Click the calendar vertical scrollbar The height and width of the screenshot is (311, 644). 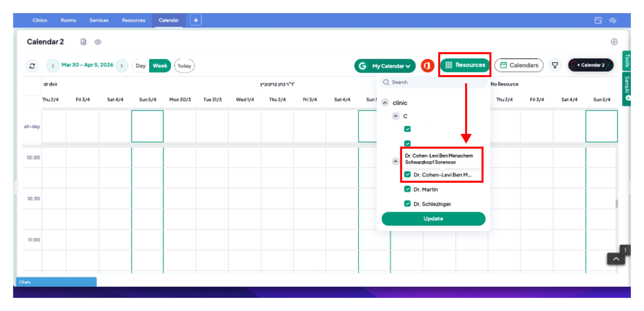point(616,203)
